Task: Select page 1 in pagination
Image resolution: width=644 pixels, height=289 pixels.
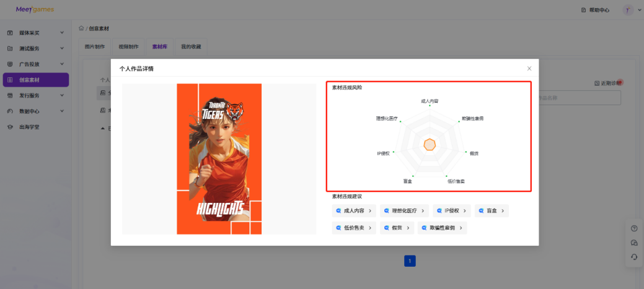Action: click(x=410, y=261)
